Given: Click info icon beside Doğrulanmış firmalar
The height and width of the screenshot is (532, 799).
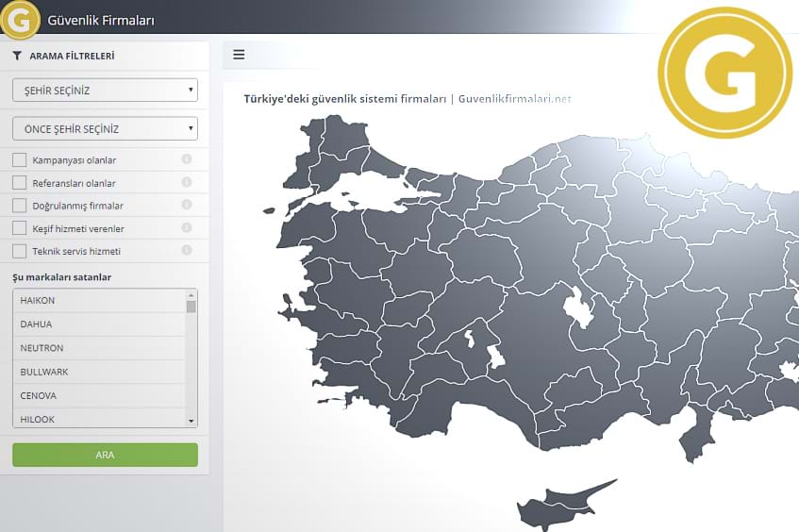Looking at the screenshot, I should (x=186, y=205).
